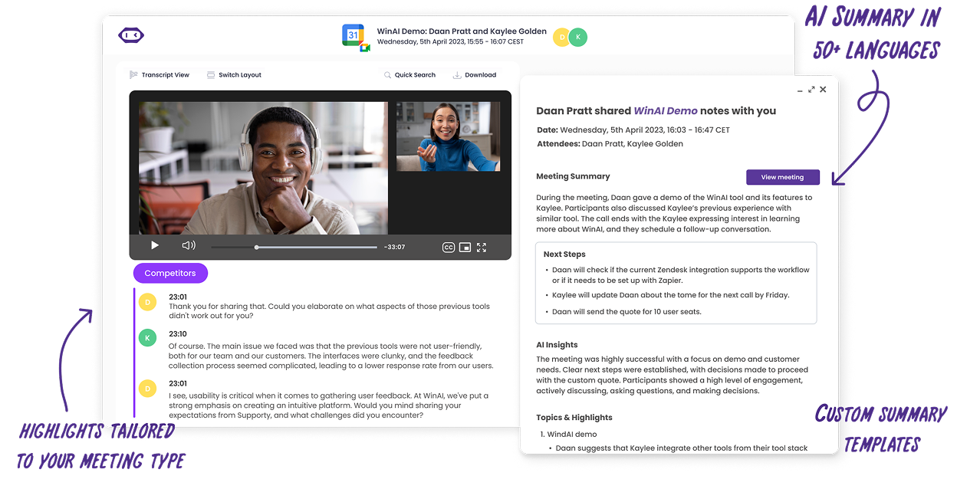Close the shared notes panel
The height and width of the screenshot is (489, 980).
point(823,90)
